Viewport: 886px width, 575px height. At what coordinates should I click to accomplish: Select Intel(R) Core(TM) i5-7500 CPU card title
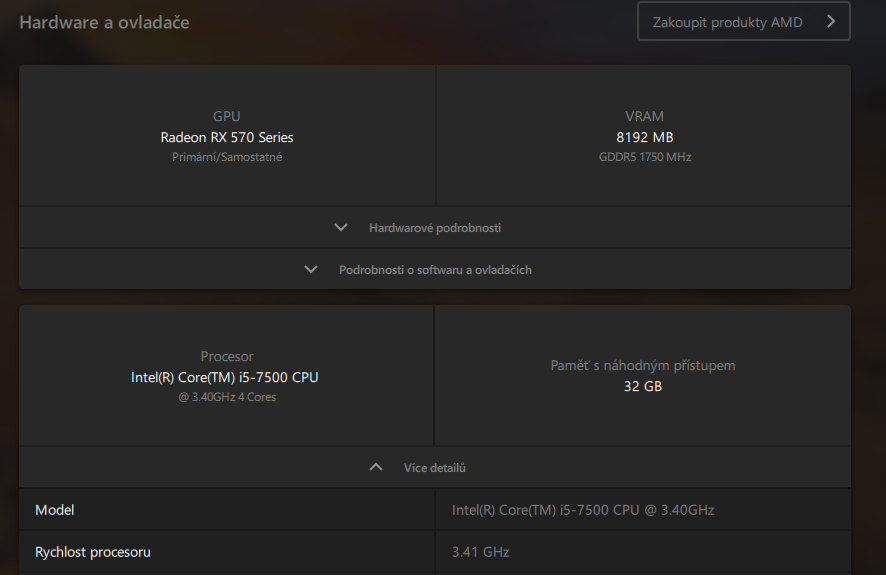point(224,377)
